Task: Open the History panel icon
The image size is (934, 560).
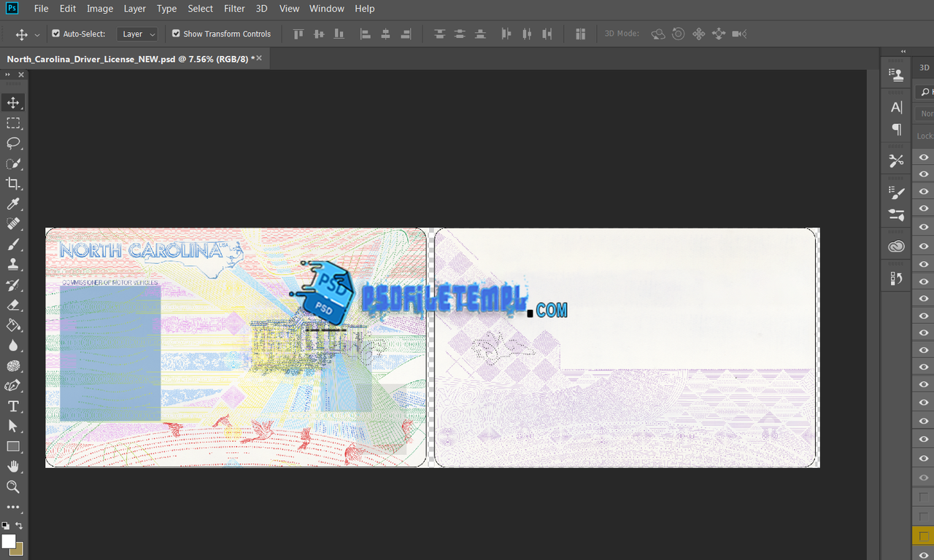Action: tap(896, 279)
